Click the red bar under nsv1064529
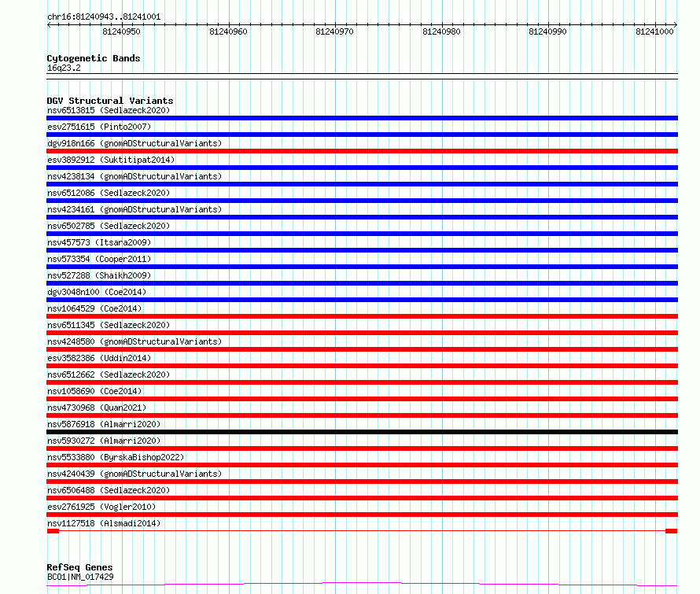This screenshot has width=700, height=594. click(362, 316)
